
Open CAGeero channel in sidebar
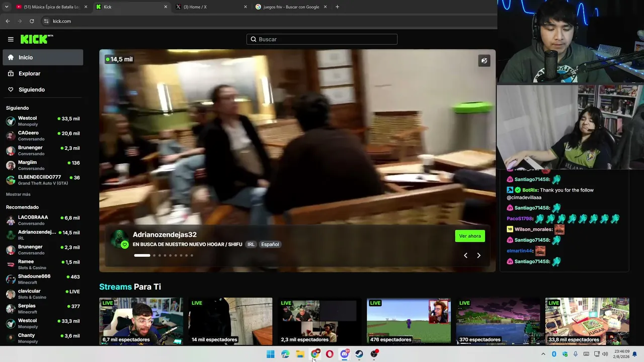(x=43, y=136)
